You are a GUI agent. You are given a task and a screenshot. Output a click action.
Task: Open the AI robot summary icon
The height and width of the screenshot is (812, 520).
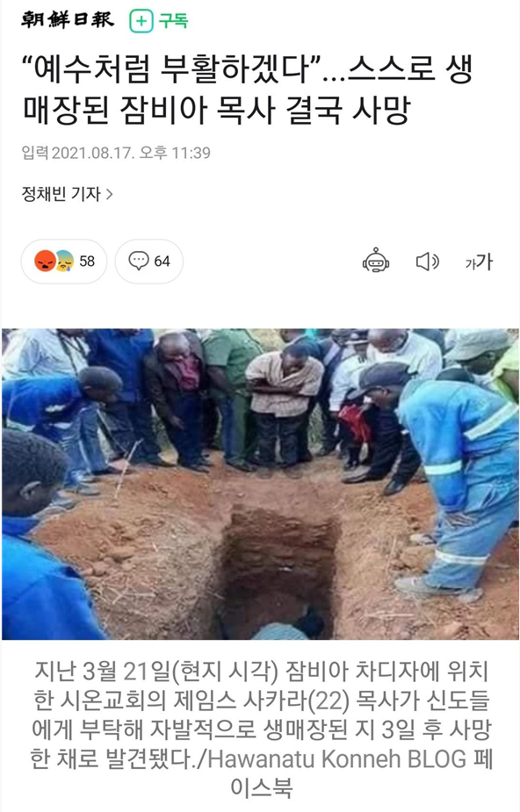(375, 261)
